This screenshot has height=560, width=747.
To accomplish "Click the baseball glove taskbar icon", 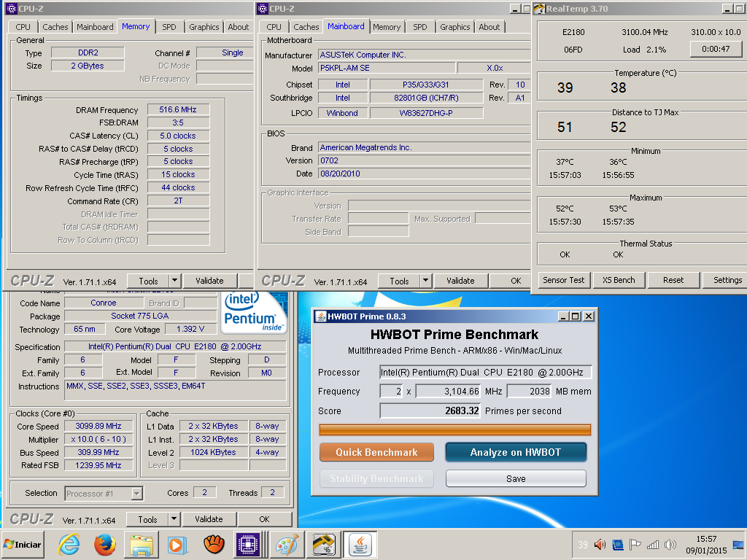I will pyautogui.click(x=214, y=544).
